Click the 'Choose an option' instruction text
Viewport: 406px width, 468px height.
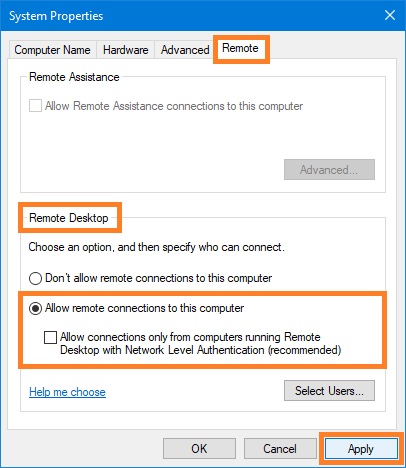click(x=157, y=247)
